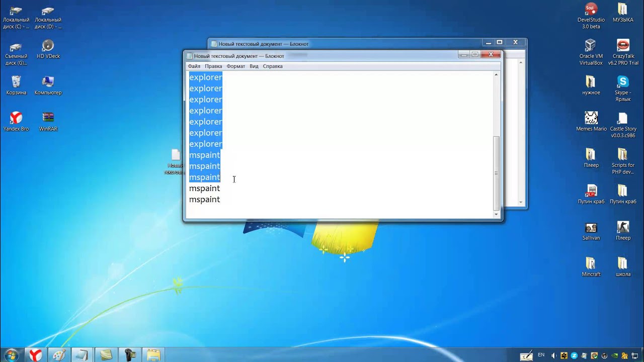Open Paint from the taskbar
This screenshot has width=644, height=362.
coord(59,355)
